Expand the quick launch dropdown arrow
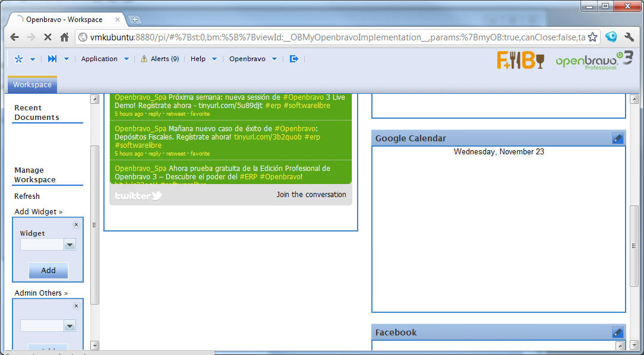 click(x=67, y=59)
